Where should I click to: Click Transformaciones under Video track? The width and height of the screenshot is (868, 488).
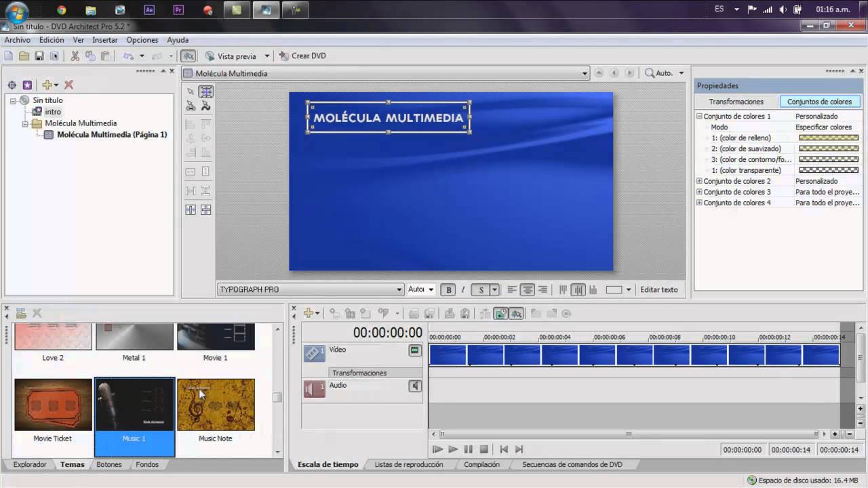359,373
